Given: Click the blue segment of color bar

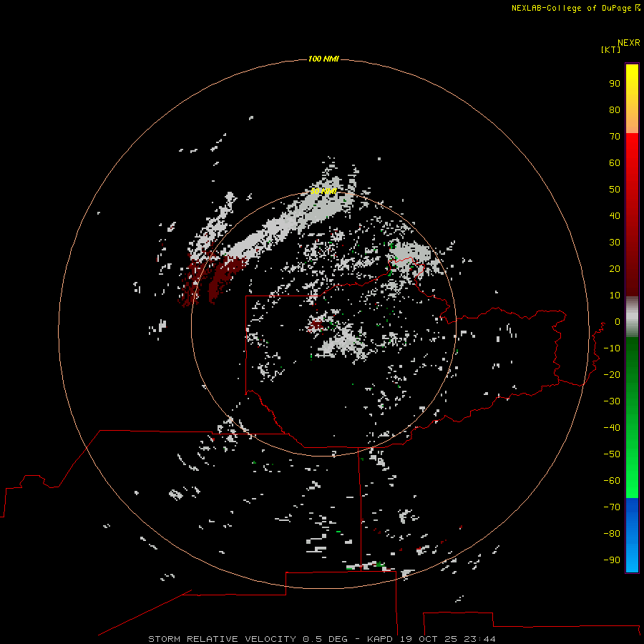Looking at the screenshot, I should 632,535.
